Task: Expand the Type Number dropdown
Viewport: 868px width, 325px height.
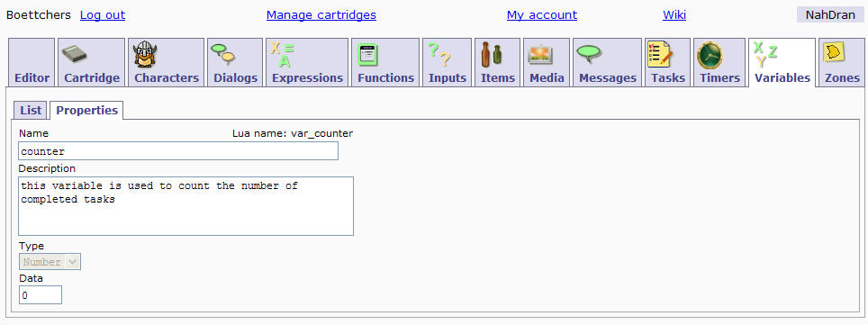Action: 50,262
